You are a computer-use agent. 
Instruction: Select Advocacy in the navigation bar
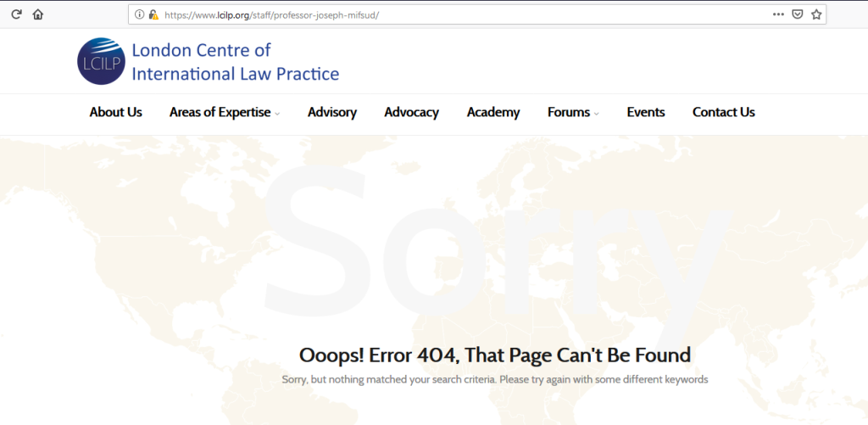click(411, 112)
